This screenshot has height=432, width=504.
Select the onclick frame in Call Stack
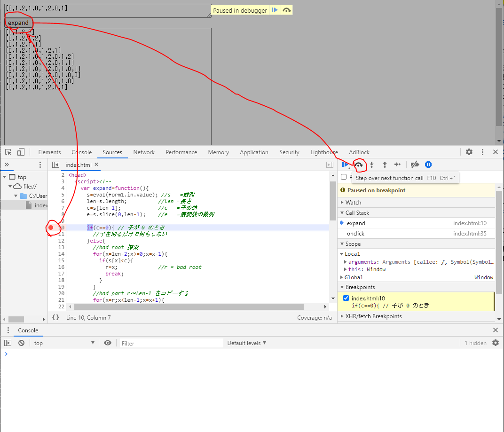[355, 234]
